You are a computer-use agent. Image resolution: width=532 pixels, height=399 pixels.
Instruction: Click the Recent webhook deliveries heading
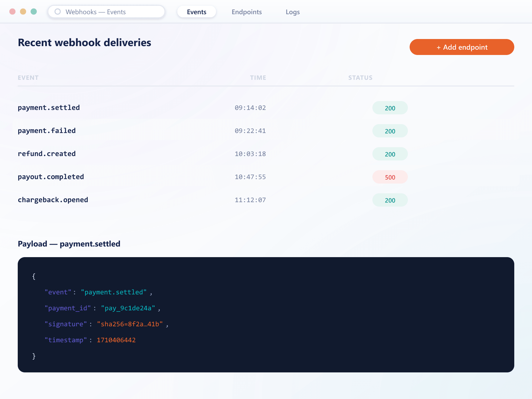click(x=85, y=43)
